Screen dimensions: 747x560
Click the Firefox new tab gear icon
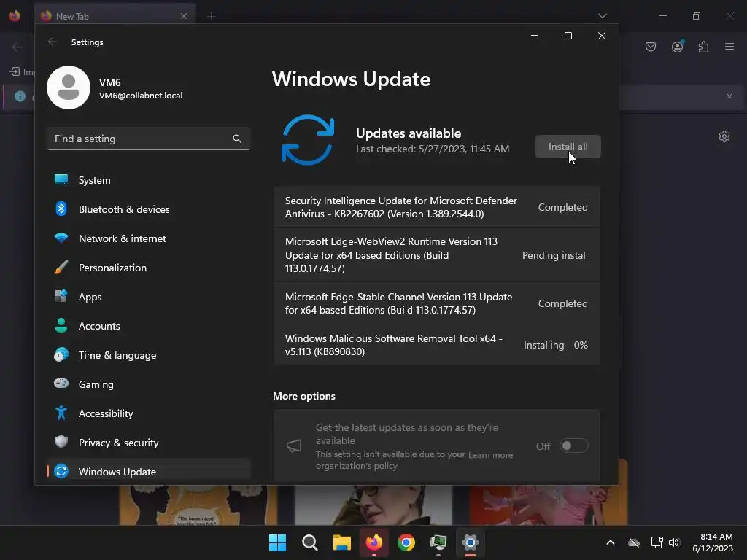(x=724, y=136)
